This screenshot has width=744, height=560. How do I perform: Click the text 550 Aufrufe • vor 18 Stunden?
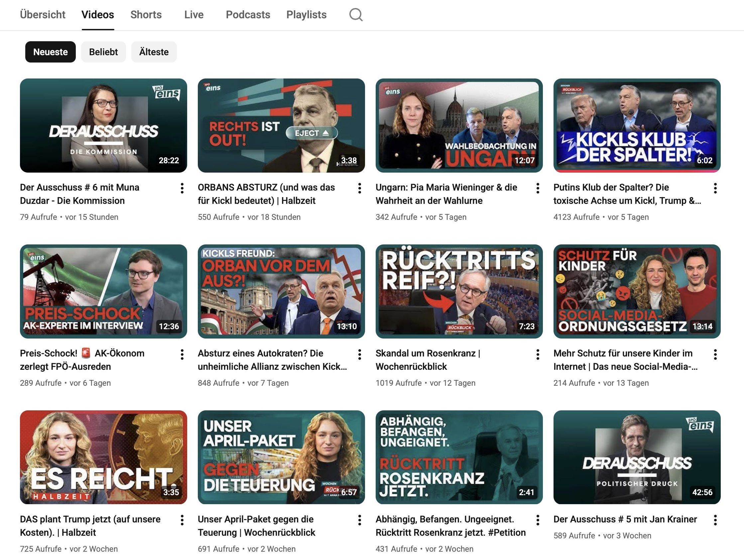(249, 217)
